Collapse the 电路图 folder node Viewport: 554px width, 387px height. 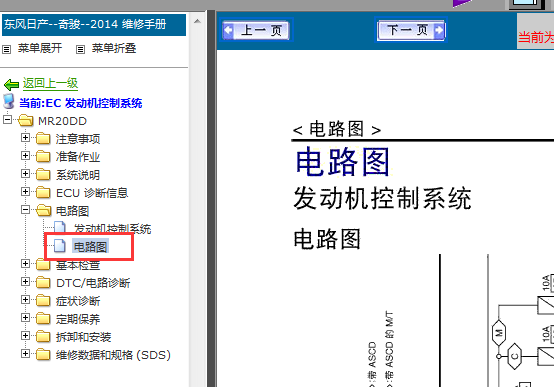point(25,210)
